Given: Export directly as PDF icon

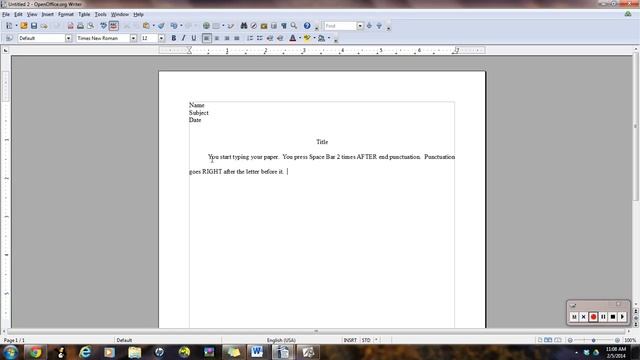Looking at the screenshot, I should 71,26.
